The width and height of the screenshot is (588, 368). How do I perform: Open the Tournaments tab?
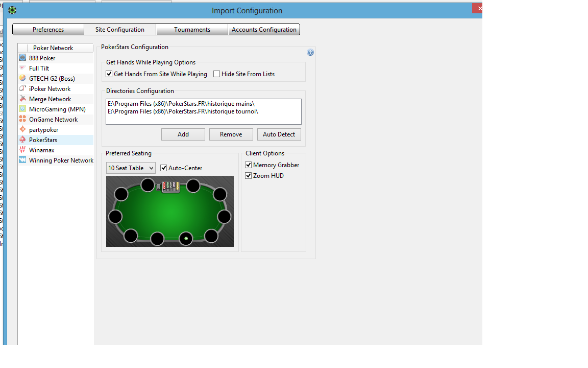point(192,29)
